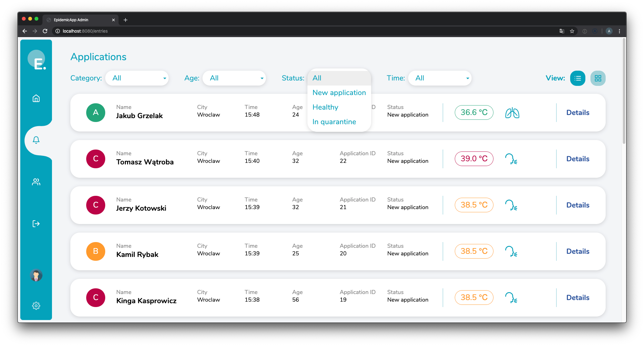The height and width of the screenshot is (346, 644).
Task: Open Details for Kamil Rybak
Action: click(x=578, y=252)
